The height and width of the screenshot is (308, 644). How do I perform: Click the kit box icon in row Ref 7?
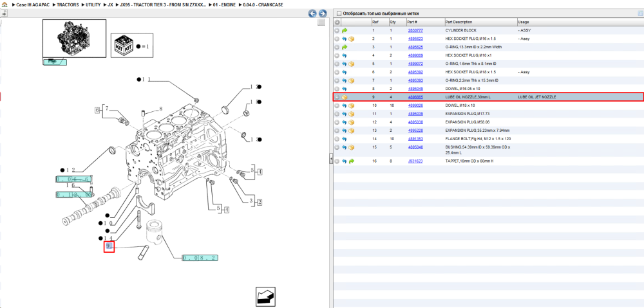(351, 80)
